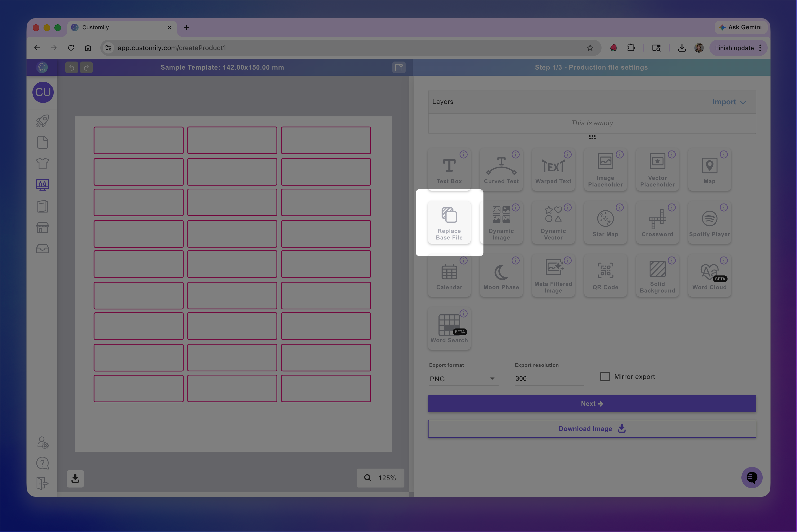Go back to previous page
797x532 pixels.
point(37,48)
